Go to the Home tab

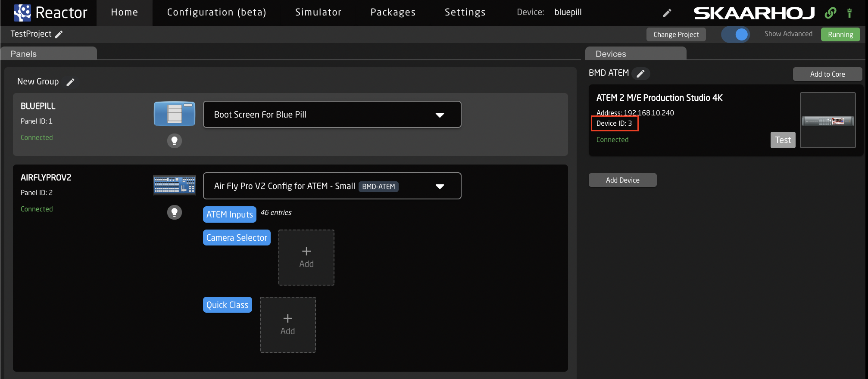[x=125, y=12]
